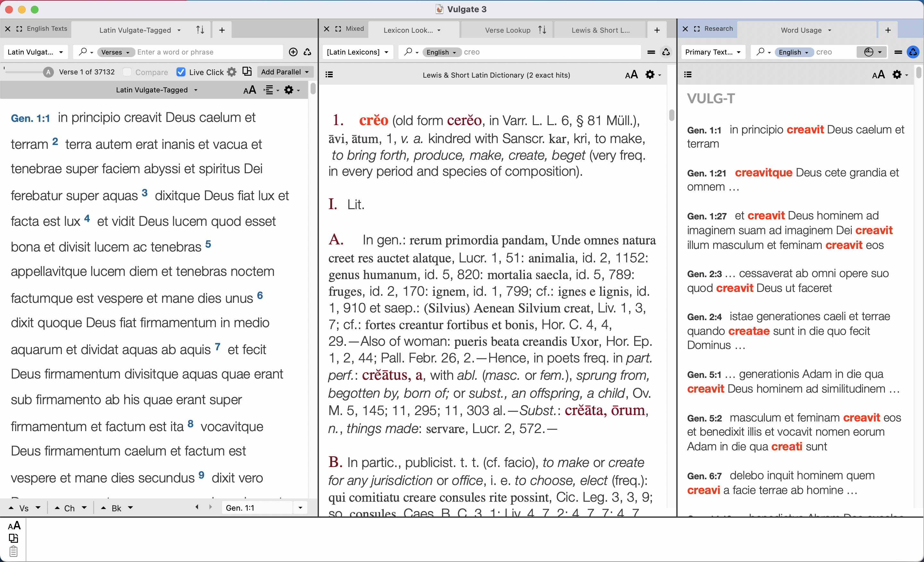The width and height of the screenshot is (924, 562).
Task: Toggle the blue recycle button in Research pane
Action: click(x=913, y=52)
